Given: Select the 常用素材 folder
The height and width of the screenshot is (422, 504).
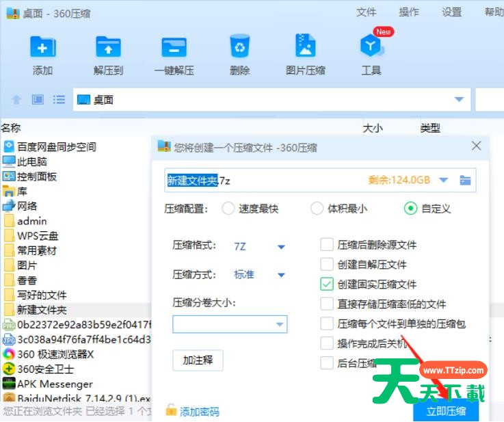Looking at the screenshot, I should coord(30,250).
